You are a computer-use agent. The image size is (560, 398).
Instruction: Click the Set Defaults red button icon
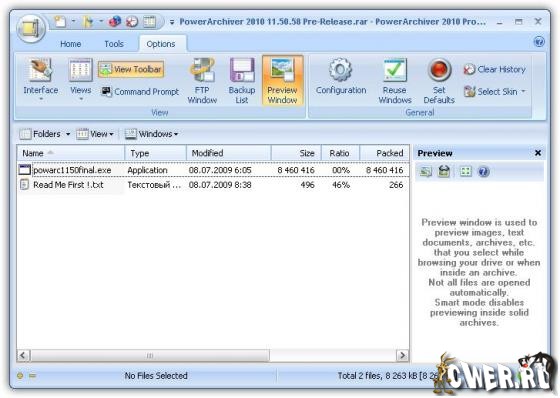tap(439, 70)
